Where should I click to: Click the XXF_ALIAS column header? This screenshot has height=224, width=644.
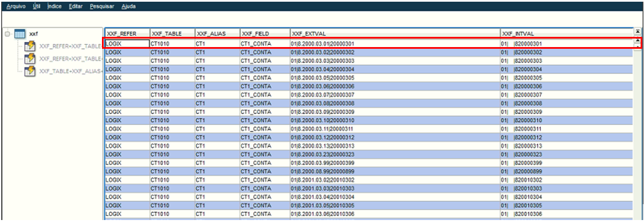[217, 33]
